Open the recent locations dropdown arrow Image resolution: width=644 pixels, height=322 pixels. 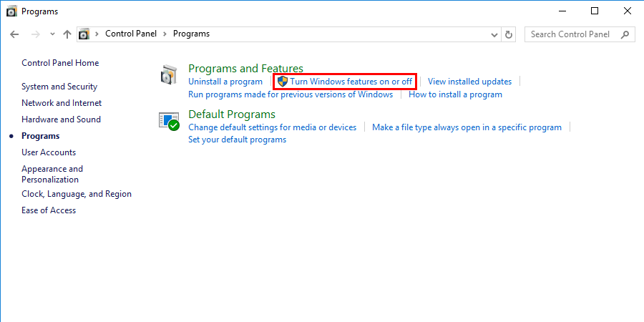click(x=52, y=34)
